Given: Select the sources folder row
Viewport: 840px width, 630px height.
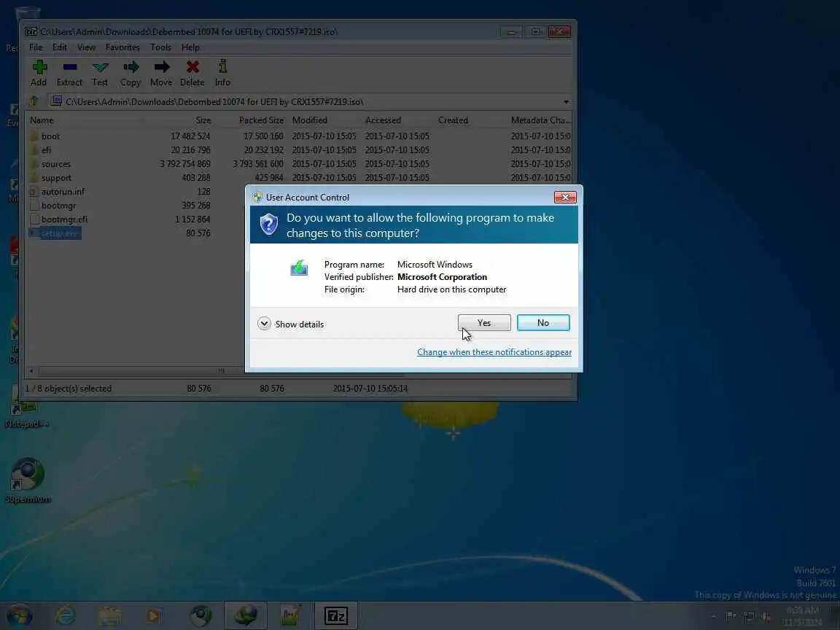Looking at the screenshot, I should pos(300,164).
